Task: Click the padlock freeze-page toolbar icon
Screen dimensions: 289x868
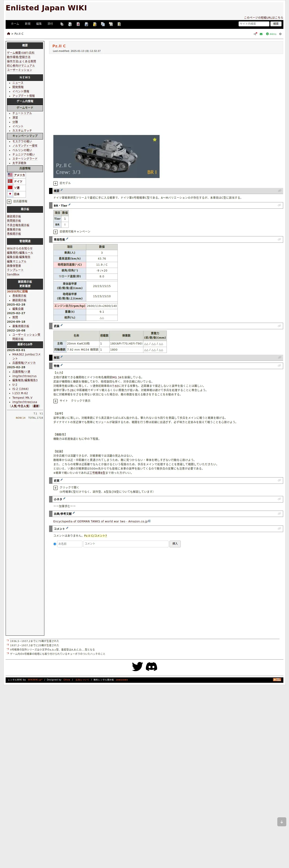Action: coord(95,24)
